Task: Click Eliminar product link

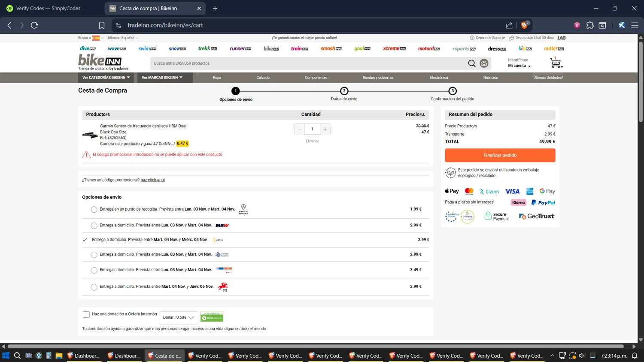Action: click(312, 141)
